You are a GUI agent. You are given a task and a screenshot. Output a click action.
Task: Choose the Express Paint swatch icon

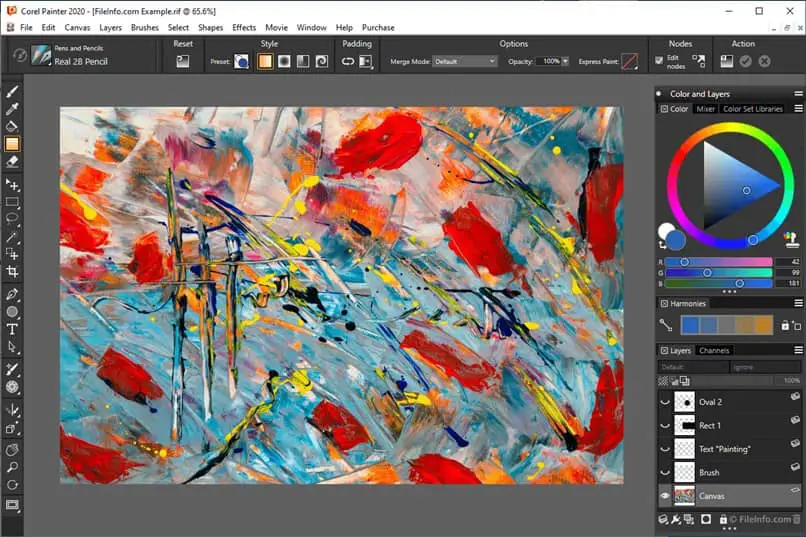[x=629, y=61]
